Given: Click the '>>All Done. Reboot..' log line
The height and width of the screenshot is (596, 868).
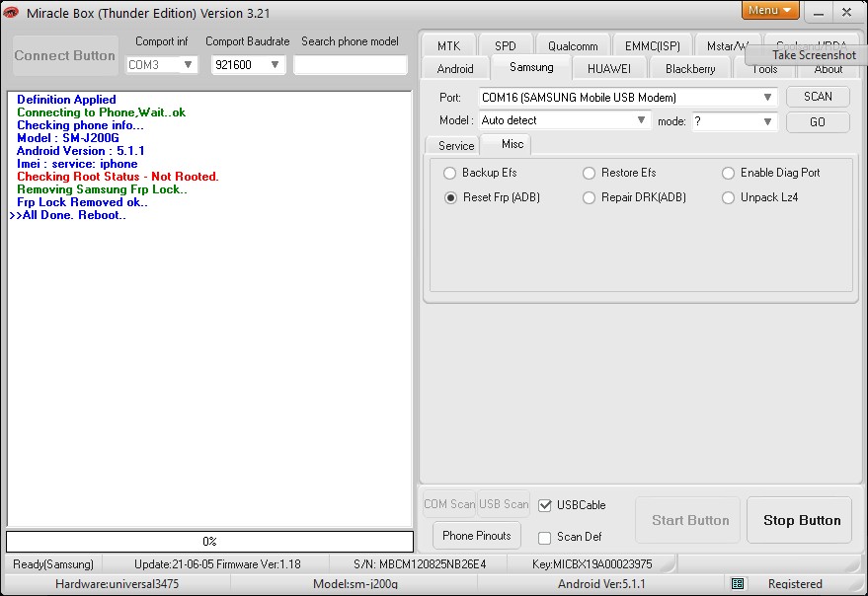Looking at the screenshot, I should tap(67, 215).
